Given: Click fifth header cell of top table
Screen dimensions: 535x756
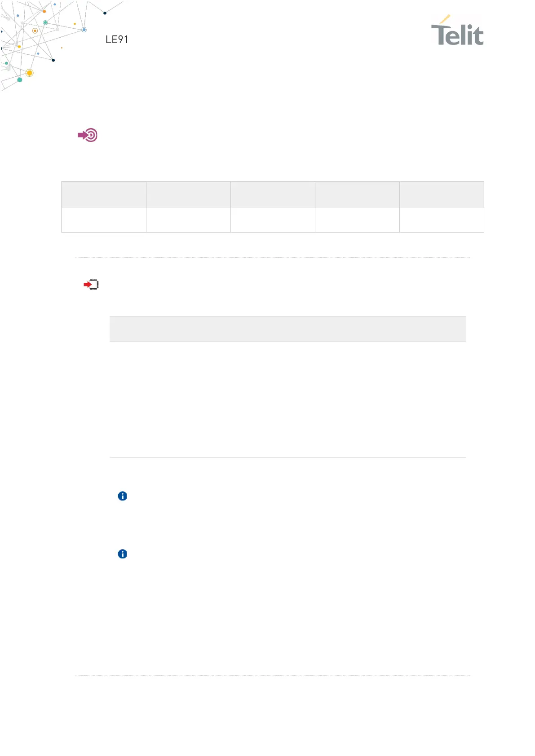Looking at the screenshot, I should click(442, 194).
